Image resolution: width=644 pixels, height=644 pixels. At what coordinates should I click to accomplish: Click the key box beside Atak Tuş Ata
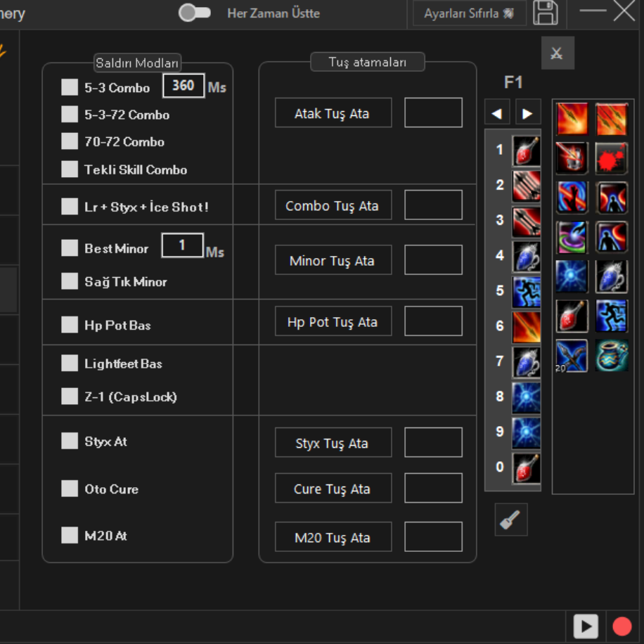(x=433, y=112)
